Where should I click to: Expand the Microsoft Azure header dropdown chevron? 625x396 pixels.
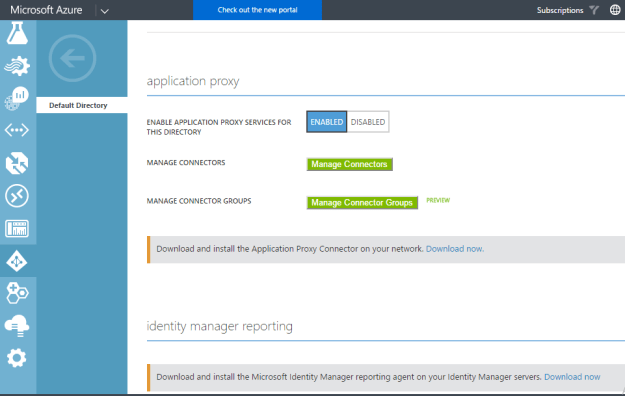[104, 11]
